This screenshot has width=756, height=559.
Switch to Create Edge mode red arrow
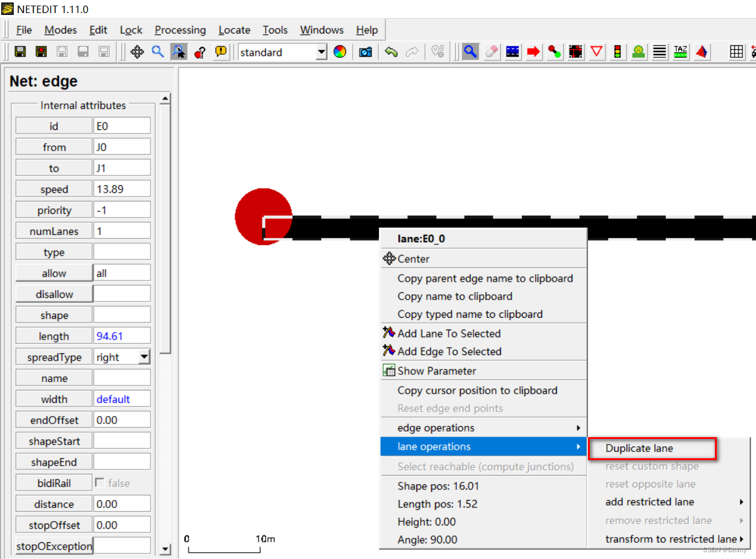point(533,52)
